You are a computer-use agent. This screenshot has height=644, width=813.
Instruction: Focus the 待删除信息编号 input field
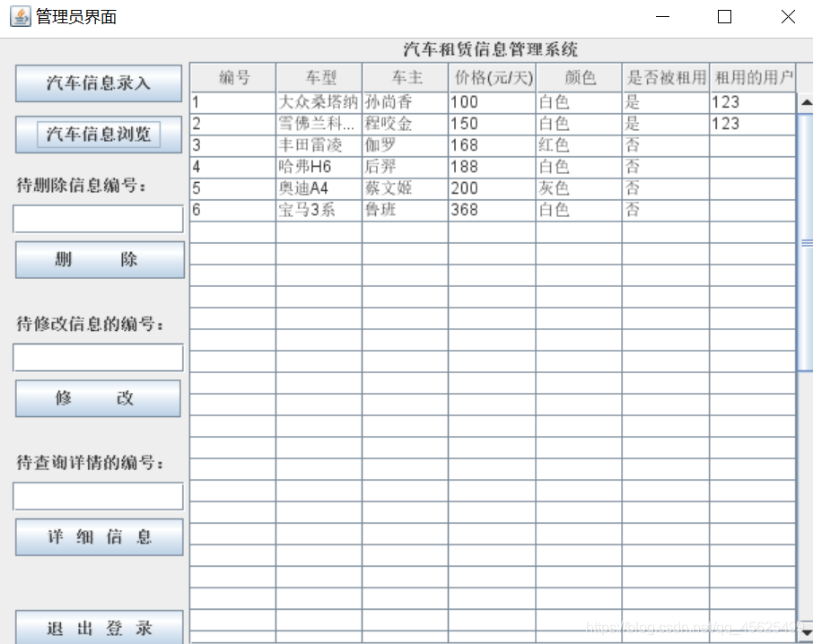[x=98, y=219]
